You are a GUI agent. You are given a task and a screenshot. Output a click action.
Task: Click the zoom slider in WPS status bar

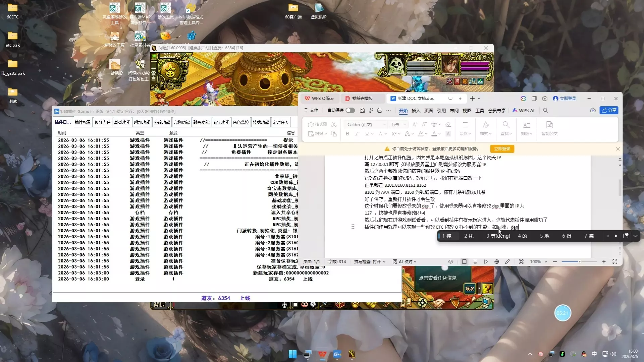pyautogui.click(x=579, y=262)
